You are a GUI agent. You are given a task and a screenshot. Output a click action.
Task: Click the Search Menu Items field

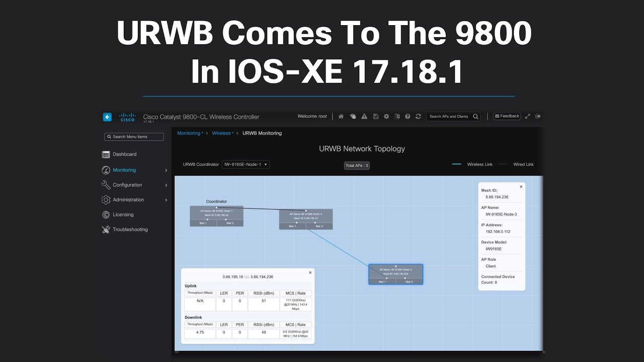tap(134, 137)
